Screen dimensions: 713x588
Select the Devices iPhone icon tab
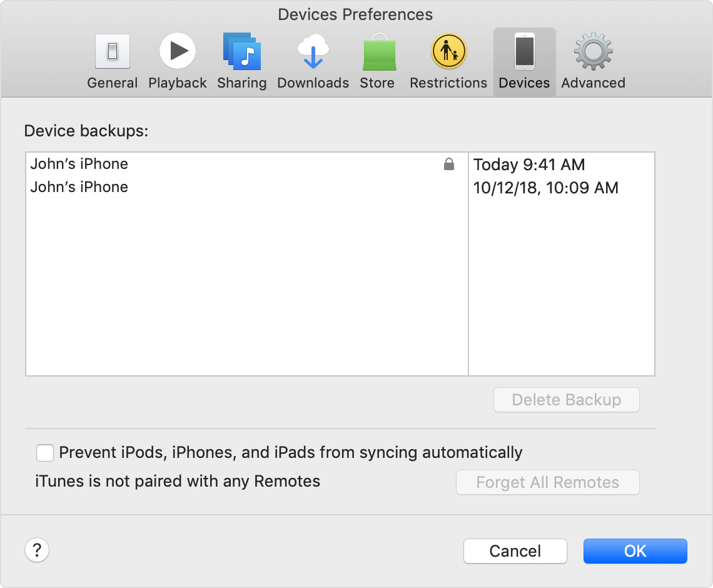pos(524,61)
